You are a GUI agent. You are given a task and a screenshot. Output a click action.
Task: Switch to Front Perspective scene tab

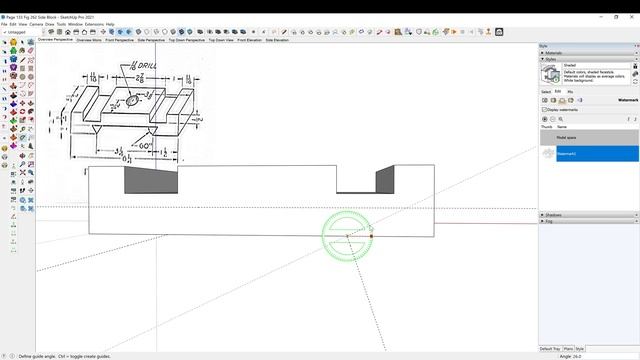(x=120, y=40)
